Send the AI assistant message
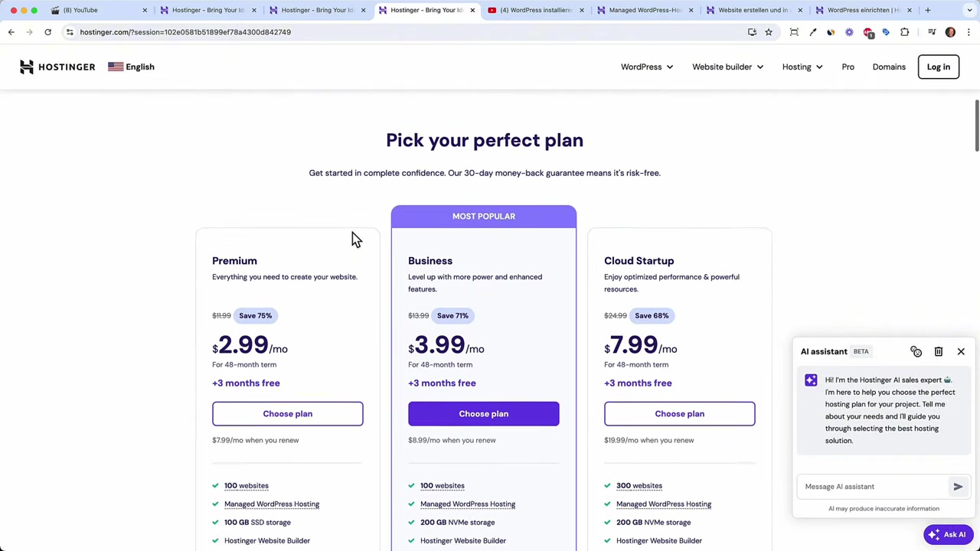This screenshot has width=980, height=551. click(x=958, y=487)
